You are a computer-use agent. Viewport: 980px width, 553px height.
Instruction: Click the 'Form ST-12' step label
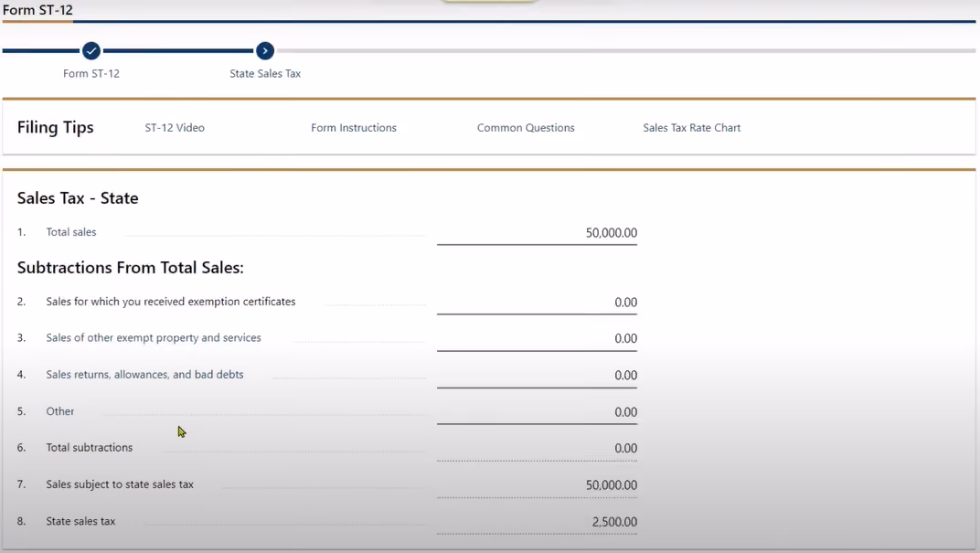pos(91,74)
